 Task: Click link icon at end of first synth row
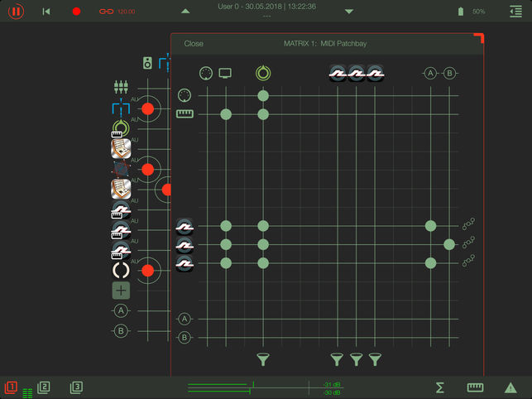tap(468, 225)
